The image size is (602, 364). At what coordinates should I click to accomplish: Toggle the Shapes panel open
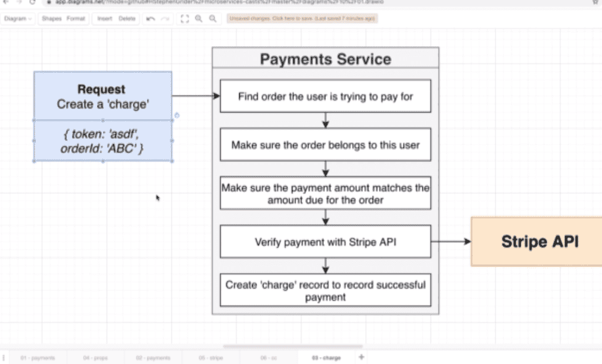[x=53, y=19]
